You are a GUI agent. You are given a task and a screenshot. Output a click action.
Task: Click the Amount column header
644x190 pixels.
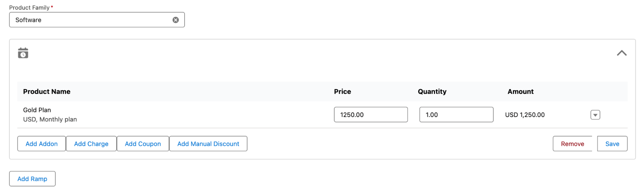pyautogui.click(x=520, y=92)
